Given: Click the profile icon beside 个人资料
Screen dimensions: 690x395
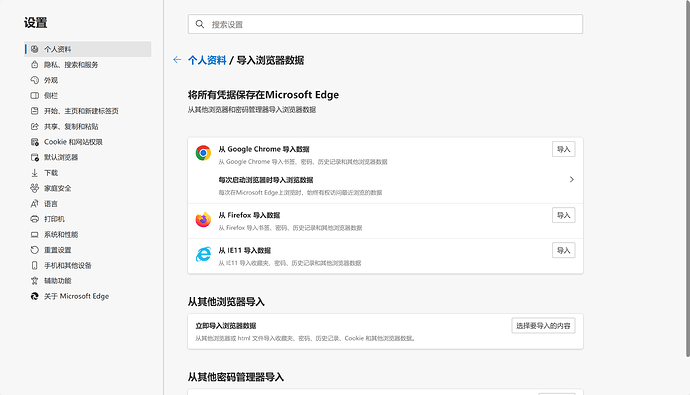Looking at the screenshot, I should point(34,49).
